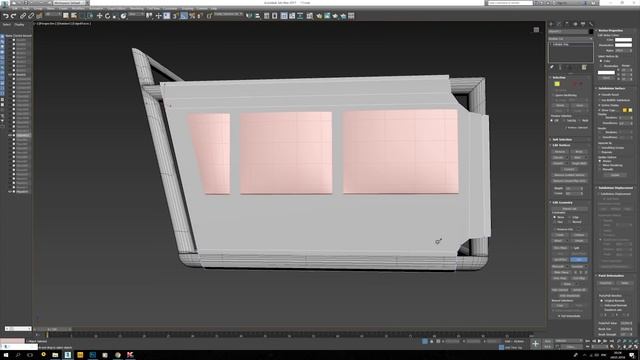Switch to the Utilities command panel
This screenshot has height=360, width=640.
click(x=590, y=24)
